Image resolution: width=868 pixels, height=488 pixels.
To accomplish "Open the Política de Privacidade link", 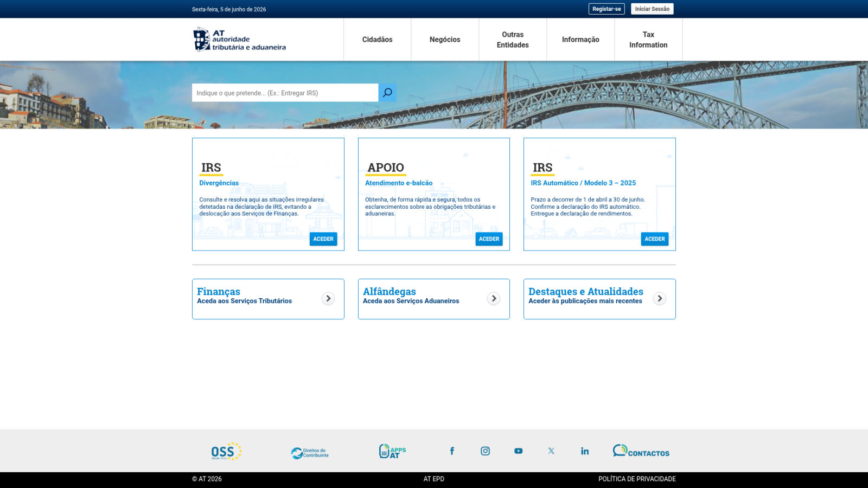I will coord(637,479).
